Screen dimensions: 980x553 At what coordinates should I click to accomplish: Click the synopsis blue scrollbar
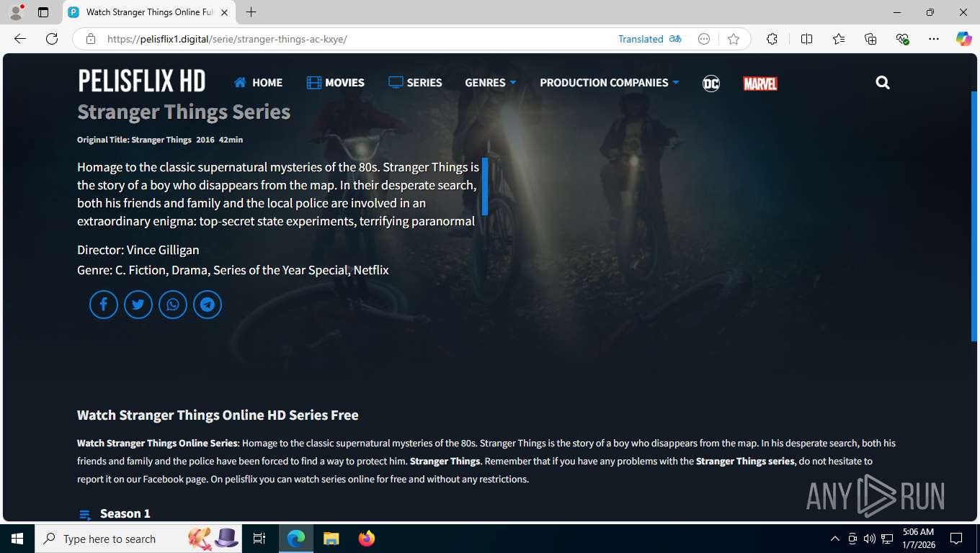coord(485,186)
